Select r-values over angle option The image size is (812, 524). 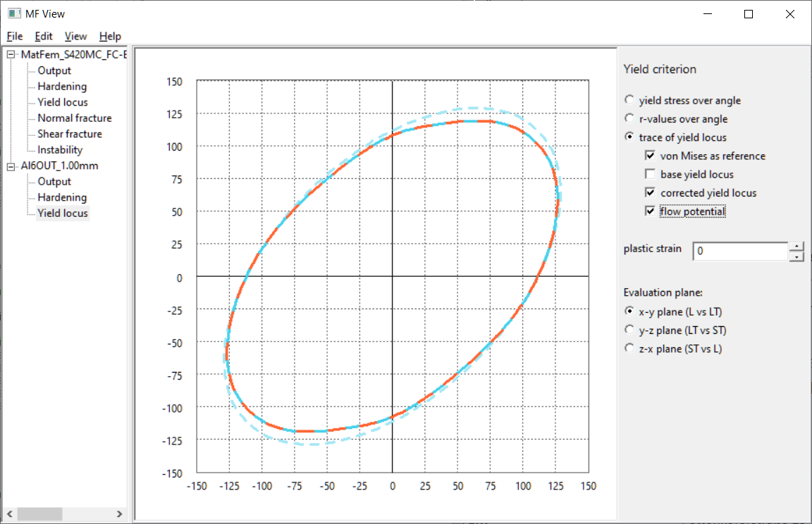pos(629,119)
